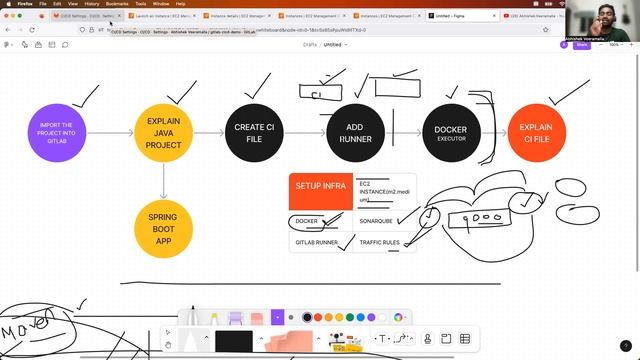This screenshot has height=360, width=640.
Task: Switch to CI/CD Settings GitLab tab
Action: click(87, 16)
